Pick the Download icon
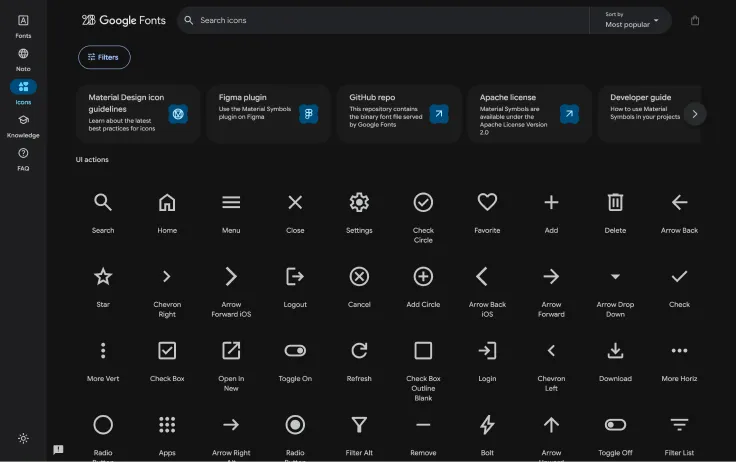Viewport: 736px width, 462px height. [615, 351]
